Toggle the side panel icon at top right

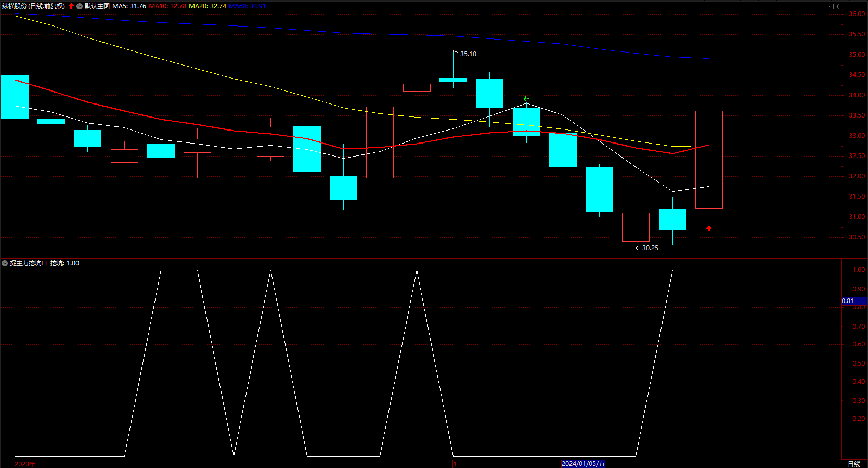coord(836,6)
